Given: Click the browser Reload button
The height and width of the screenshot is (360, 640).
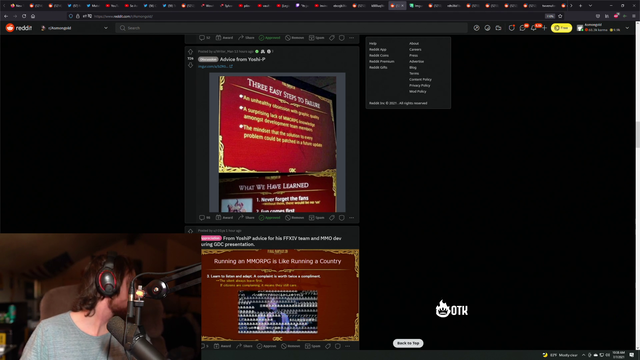Looking at the screenshot, I should click(24, 16).
